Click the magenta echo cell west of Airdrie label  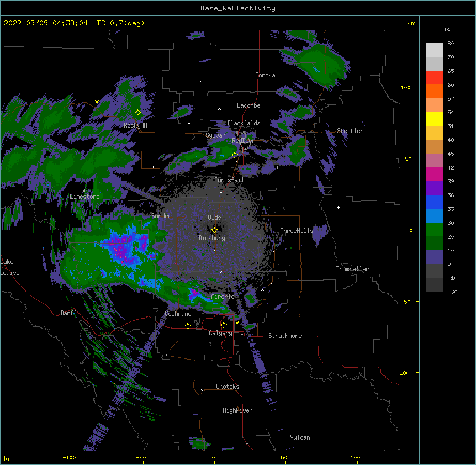coord(193,293)
